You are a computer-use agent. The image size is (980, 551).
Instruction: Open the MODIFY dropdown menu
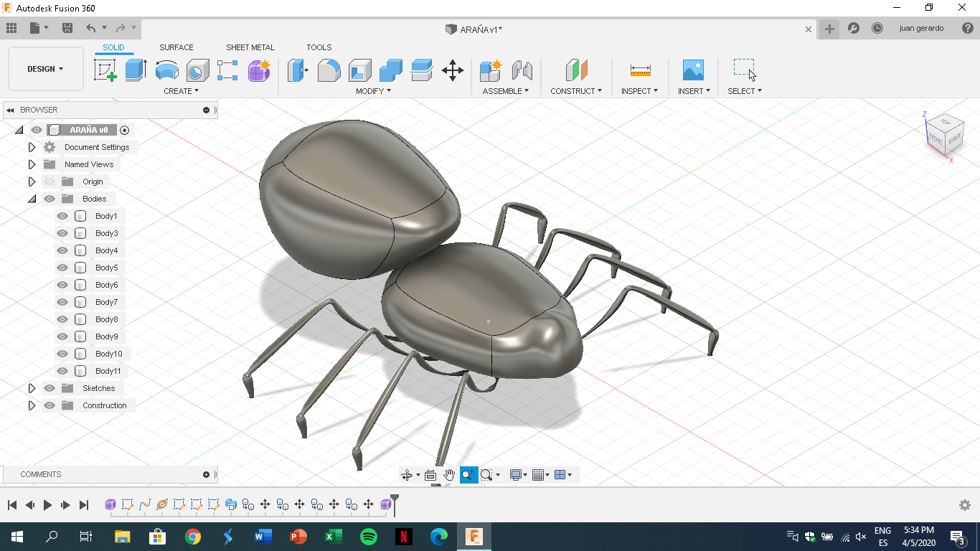(372, 90)
